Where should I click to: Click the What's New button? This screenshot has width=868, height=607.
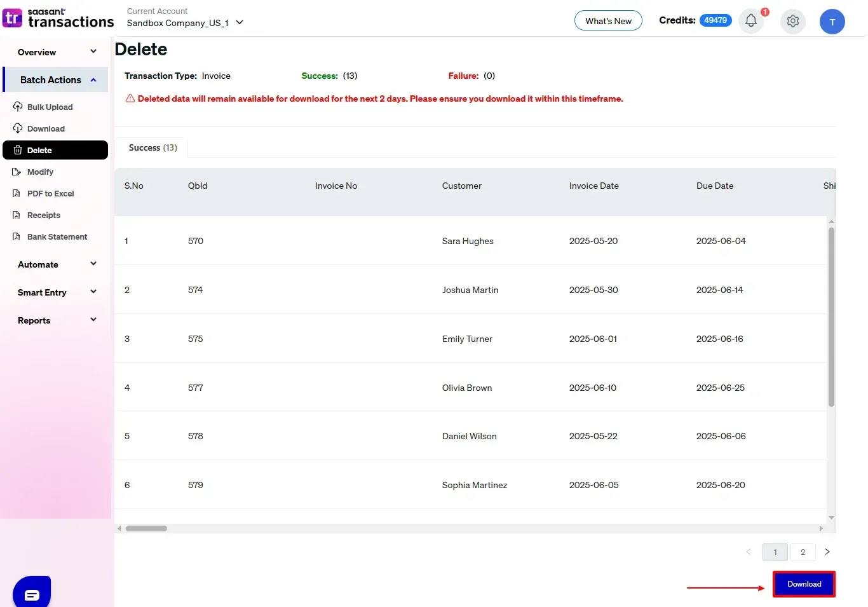pyautogui.click(x=608, y=21)
